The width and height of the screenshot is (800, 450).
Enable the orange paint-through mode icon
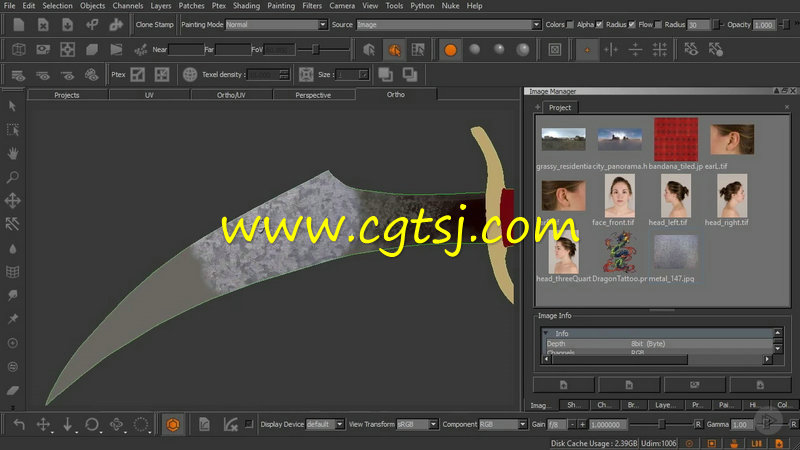(x=394, y=49)
